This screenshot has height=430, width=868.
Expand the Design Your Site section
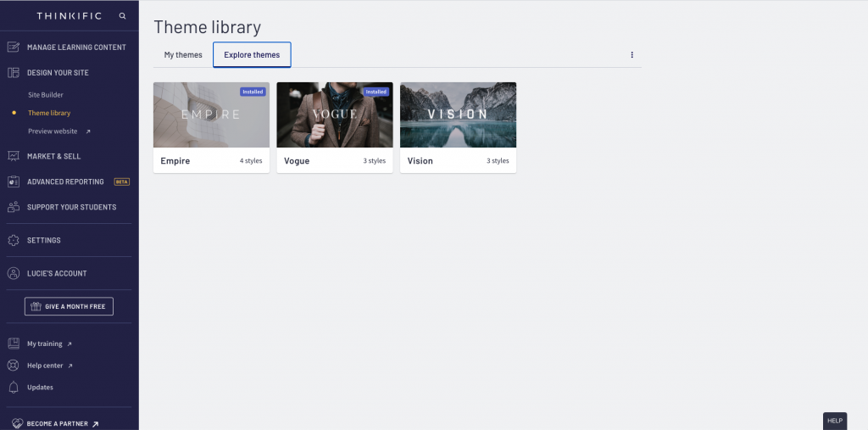coord(58,73)
